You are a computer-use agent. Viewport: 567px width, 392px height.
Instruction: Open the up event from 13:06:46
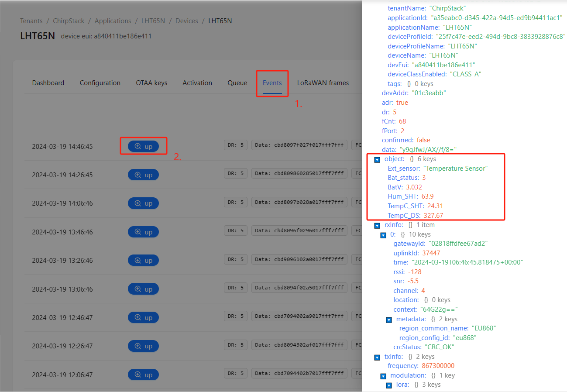(143, 289)
